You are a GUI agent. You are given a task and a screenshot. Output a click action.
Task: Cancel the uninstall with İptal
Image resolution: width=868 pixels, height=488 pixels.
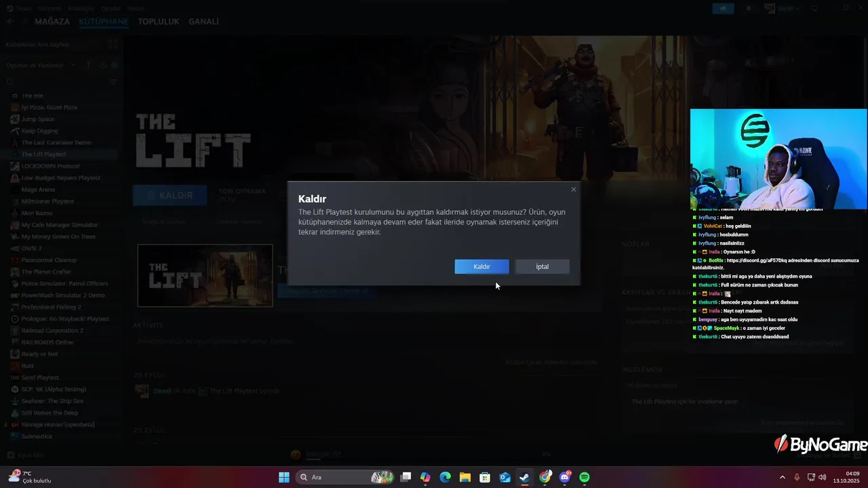tap(542, 266)
